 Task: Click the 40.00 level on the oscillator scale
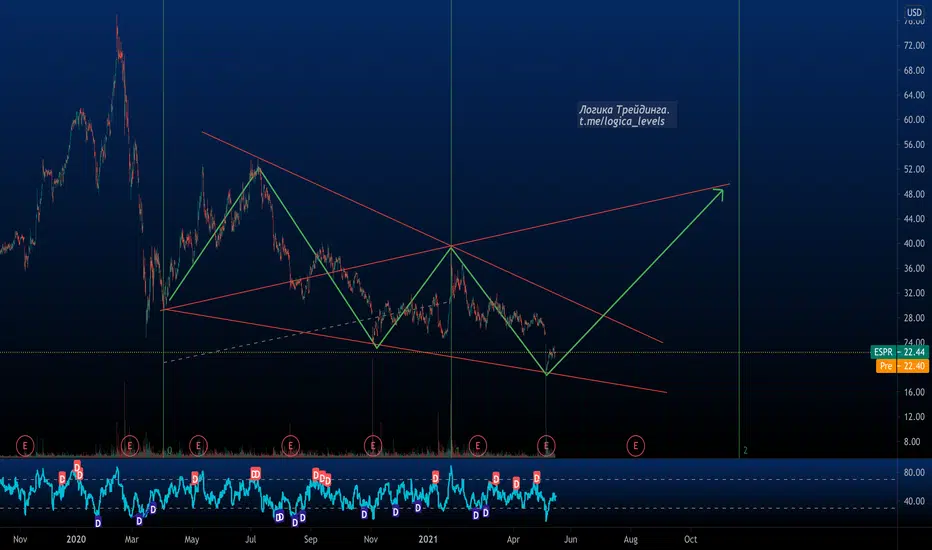(914, 501)
